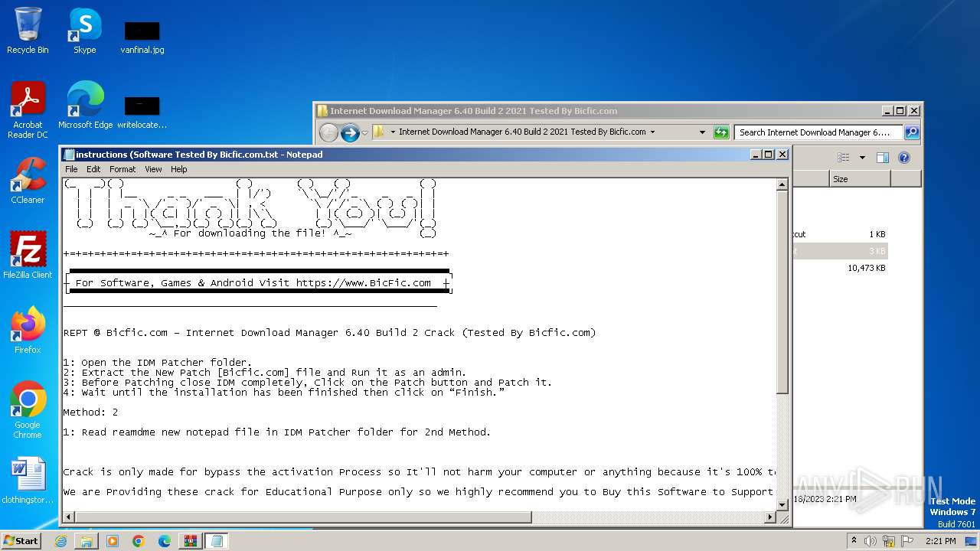
Task: Refresh the Explorer folder view
Action: tap(721, 132)
